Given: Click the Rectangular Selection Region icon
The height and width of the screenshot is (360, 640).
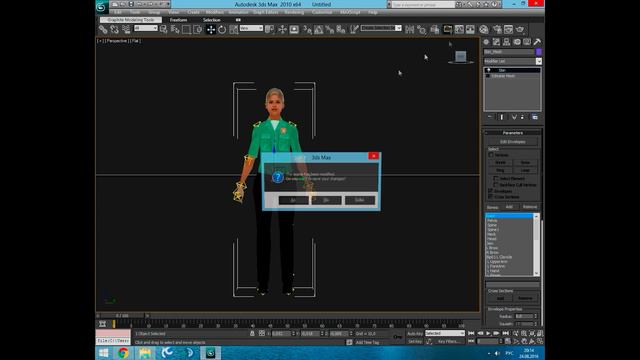Looking at the screenshot, I should pos(186,29).
